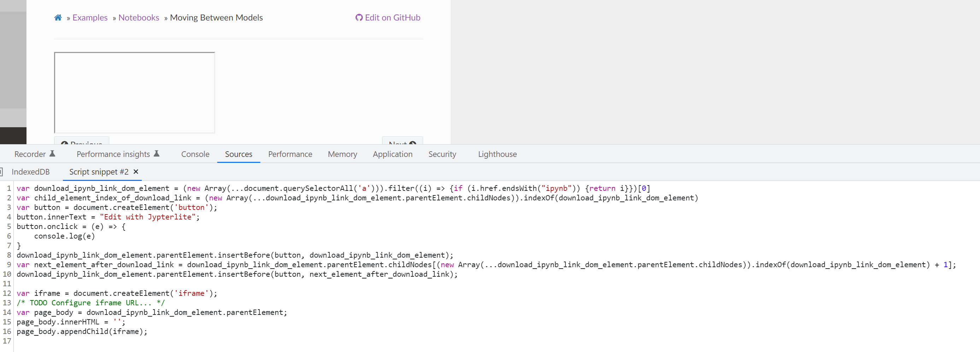The width and height of the screenshot is (980, 352).
Task: Follow the Edit on GitHub link
Action: [x=388, y=18]
